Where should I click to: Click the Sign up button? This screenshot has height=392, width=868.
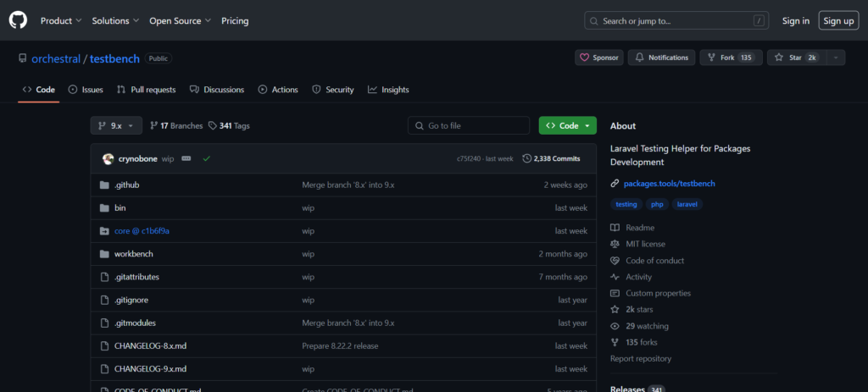tap(838, 20)
